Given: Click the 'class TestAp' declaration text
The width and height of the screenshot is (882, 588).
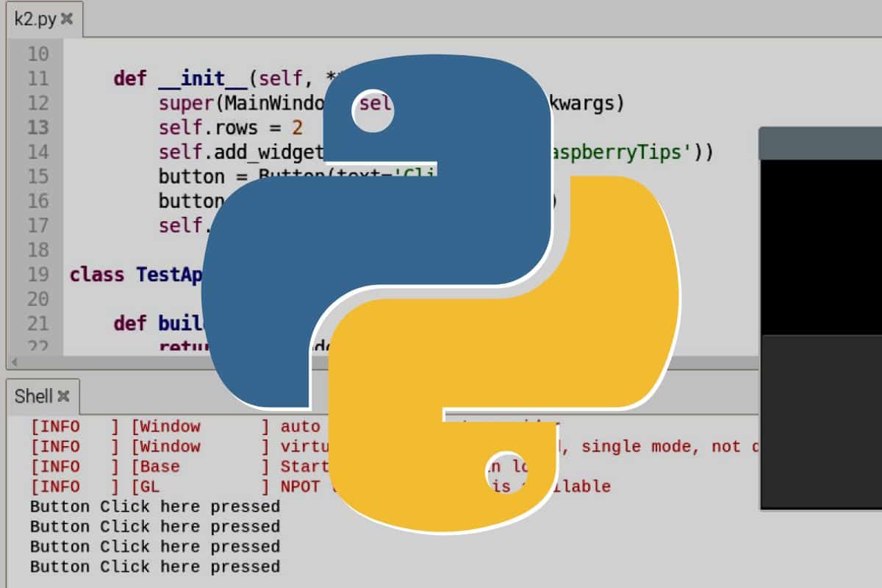Looking at the screenshot, I should coord(136,275).
